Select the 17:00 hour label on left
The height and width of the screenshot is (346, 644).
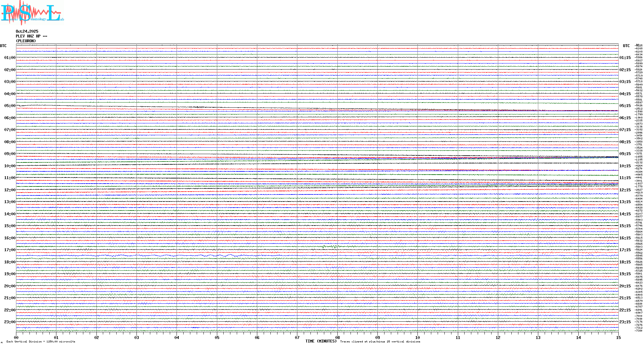pyautogui.click(x=10, y=250)
